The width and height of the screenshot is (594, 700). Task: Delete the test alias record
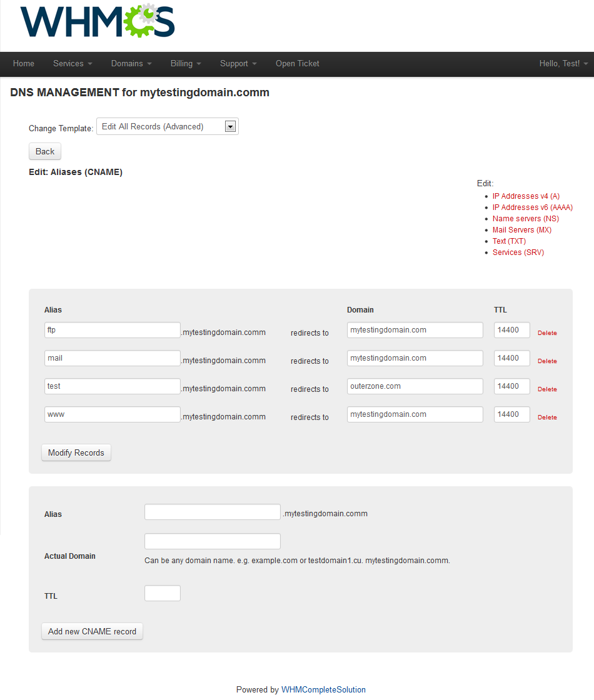tap(547, 389)
